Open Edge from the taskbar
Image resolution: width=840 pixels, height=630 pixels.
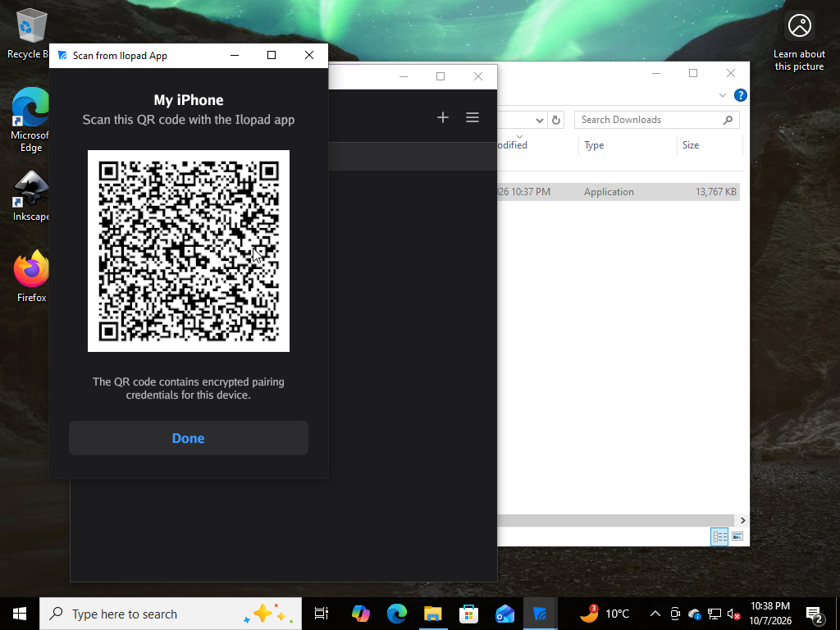[396, 614]
